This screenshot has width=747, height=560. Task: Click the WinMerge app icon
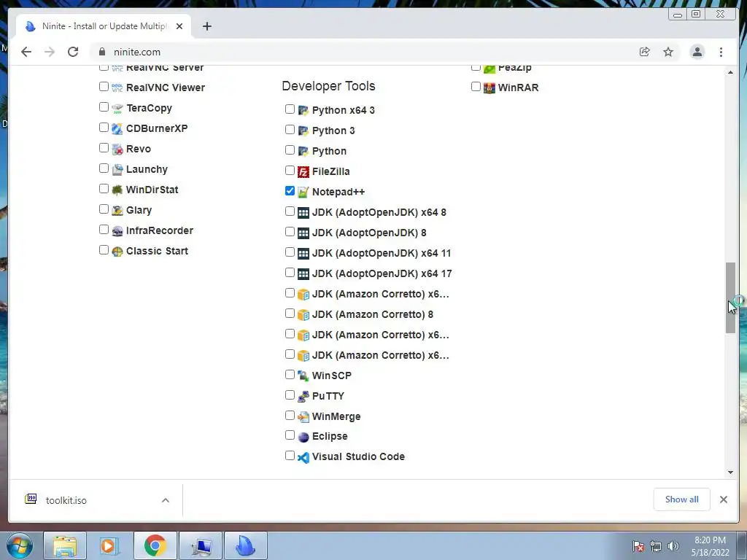click(303, 416)
